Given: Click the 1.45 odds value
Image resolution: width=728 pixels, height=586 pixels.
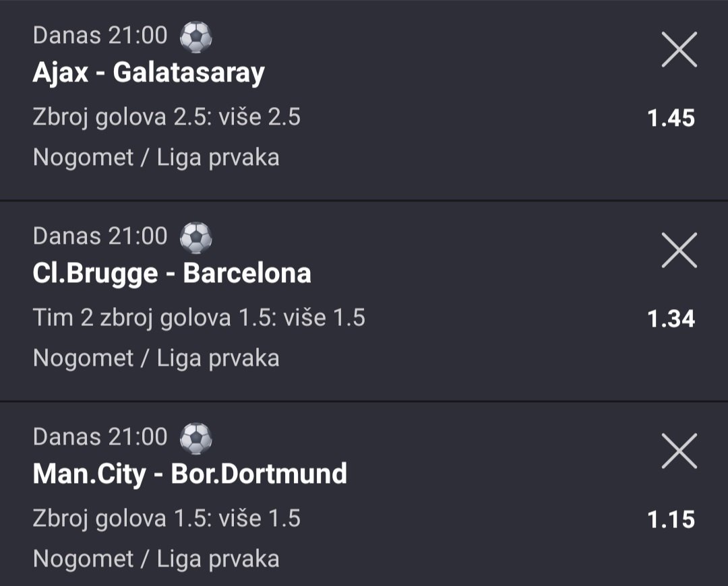Looking at the screenshot, I should (x=671, y=119).
